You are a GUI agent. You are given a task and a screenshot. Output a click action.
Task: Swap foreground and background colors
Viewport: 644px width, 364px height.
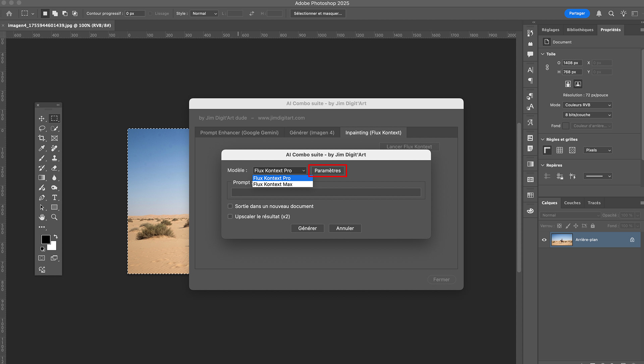point(56,237)
